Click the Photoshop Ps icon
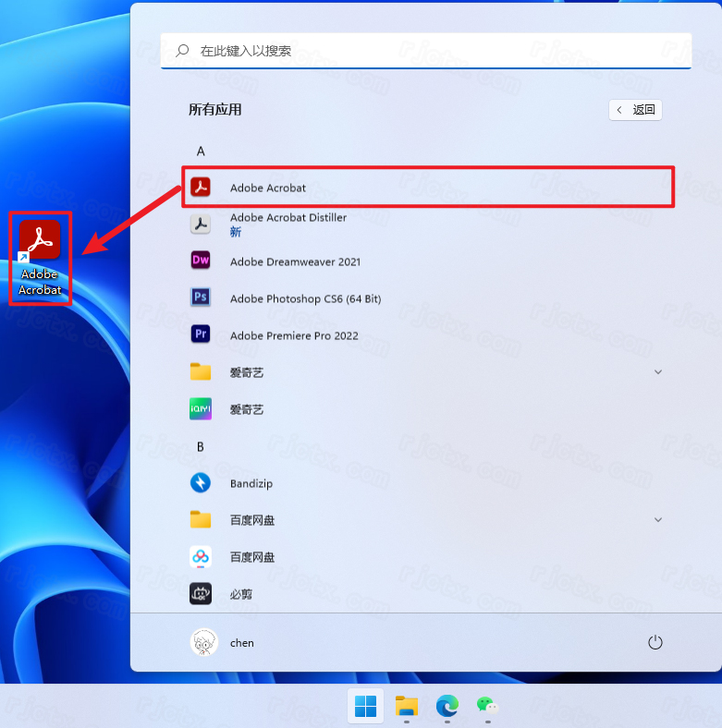This screenshot has height=728, width=722. 201,297
